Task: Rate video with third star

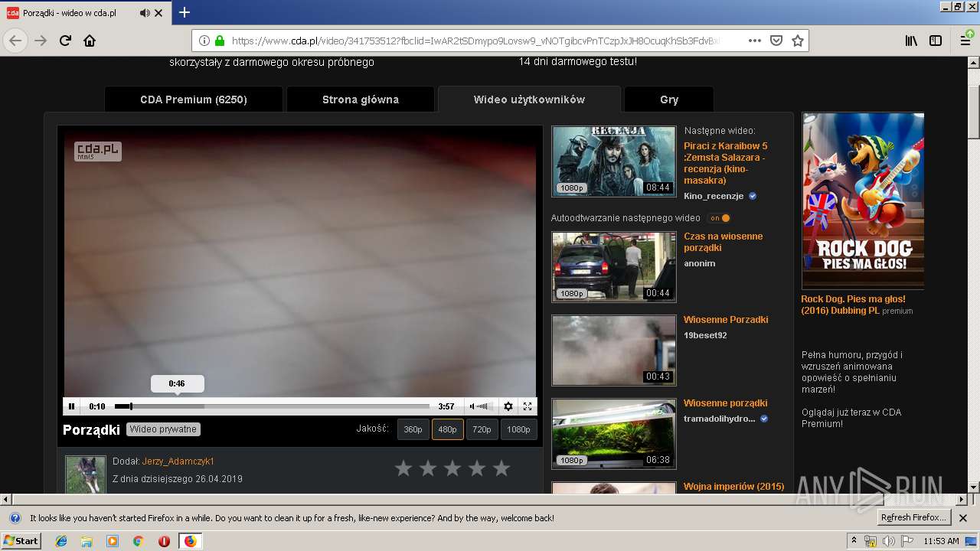Action: pyautogui.click(x=452, y=468)
